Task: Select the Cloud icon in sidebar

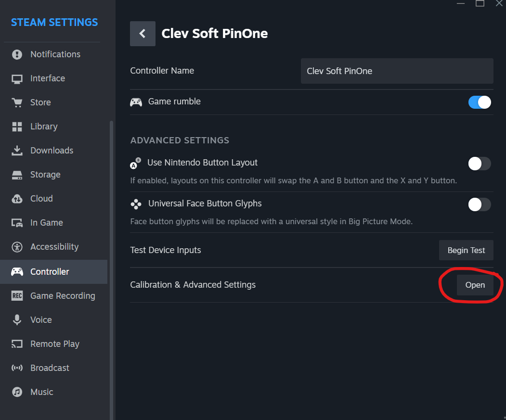Action: tap(17, 199)
